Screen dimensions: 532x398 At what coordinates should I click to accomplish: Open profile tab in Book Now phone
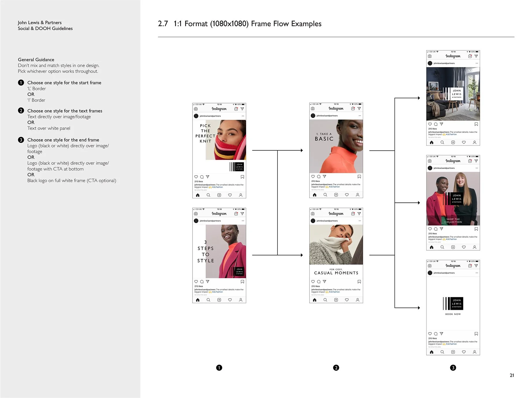475,352
